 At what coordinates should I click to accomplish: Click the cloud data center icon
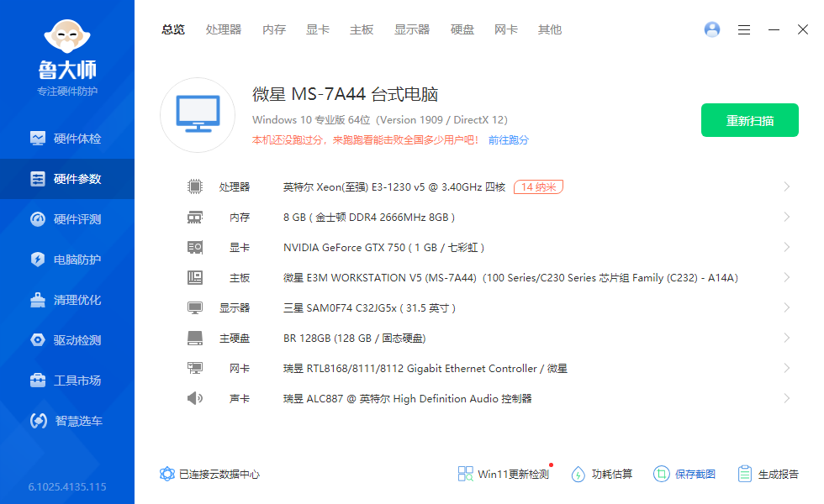tap(167, 474)
